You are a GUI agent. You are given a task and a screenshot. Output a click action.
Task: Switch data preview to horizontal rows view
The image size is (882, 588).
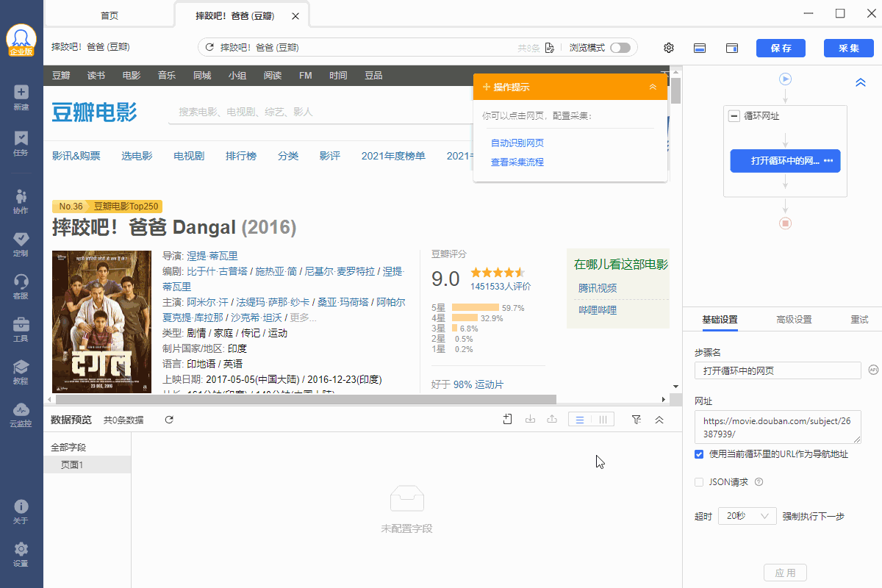(580, 420)
